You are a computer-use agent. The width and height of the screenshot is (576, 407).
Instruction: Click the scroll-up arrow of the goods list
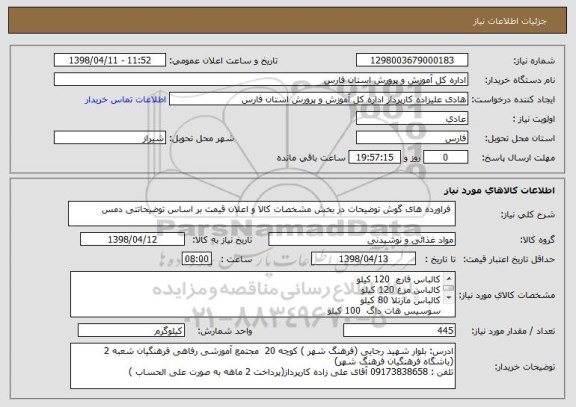(x=448, y=278)
